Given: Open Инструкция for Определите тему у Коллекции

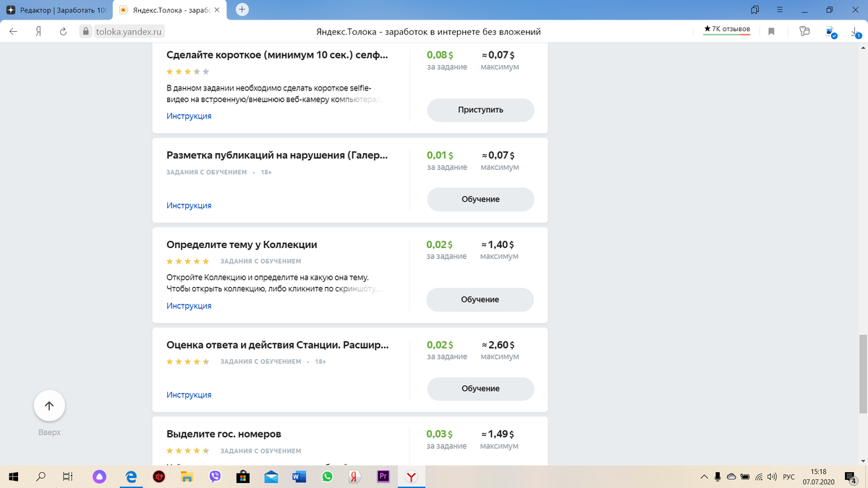Looking at the screenshot, I should coord(189,306).
